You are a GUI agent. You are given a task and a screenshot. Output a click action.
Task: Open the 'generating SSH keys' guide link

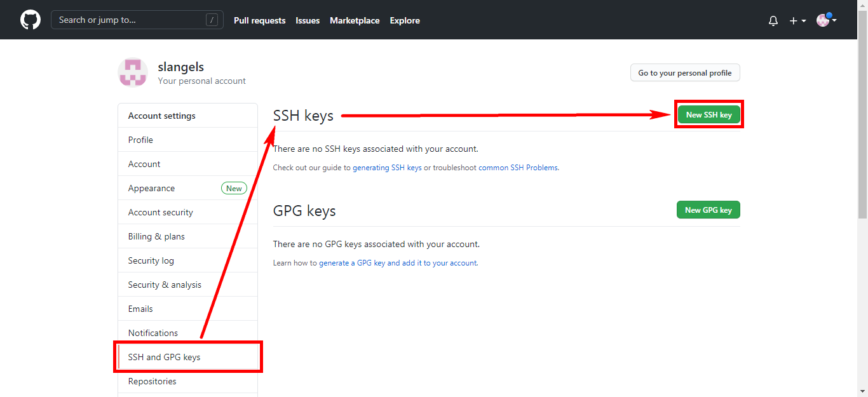click(x=387, y=168)
